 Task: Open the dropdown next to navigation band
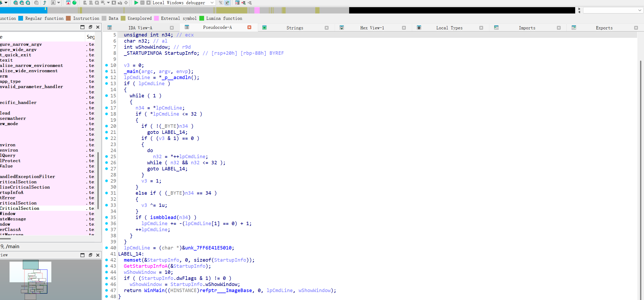click(640, 10)
